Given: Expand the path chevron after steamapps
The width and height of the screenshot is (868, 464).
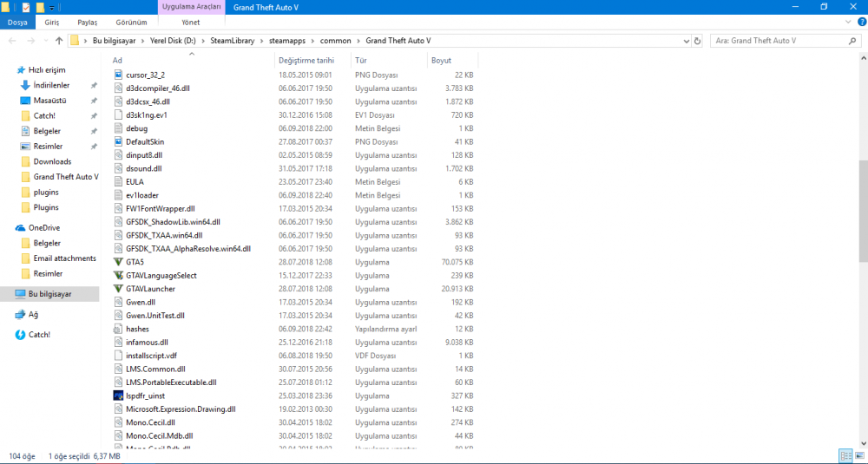Looking at the screenshot, I should (312, 41).
